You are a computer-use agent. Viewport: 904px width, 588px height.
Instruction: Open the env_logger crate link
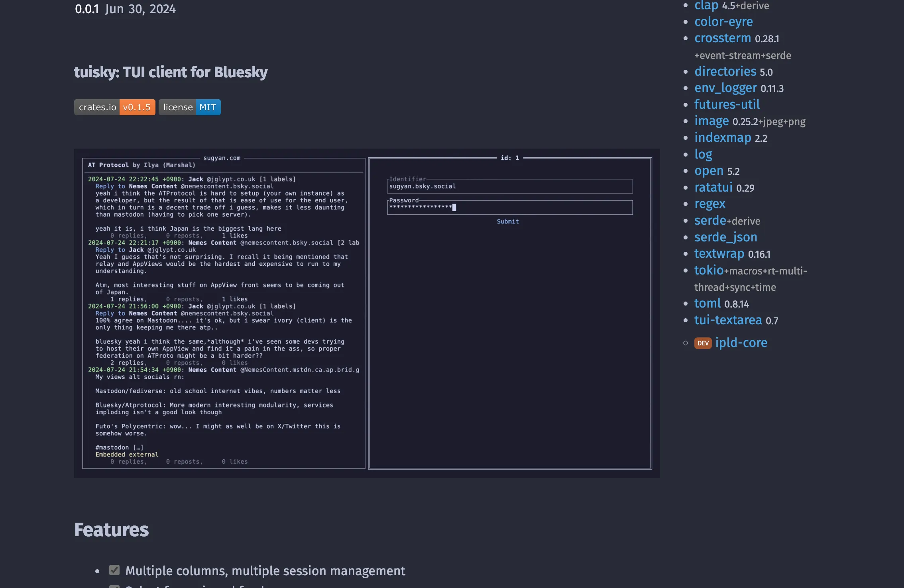(725, 88)
